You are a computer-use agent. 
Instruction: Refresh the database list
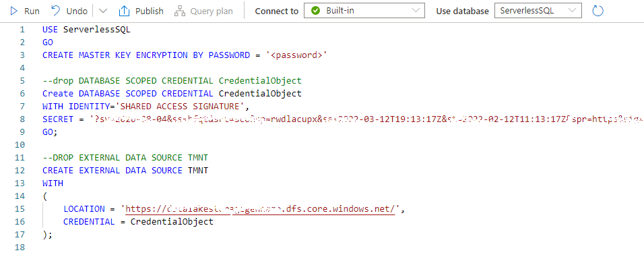(598, 11)
